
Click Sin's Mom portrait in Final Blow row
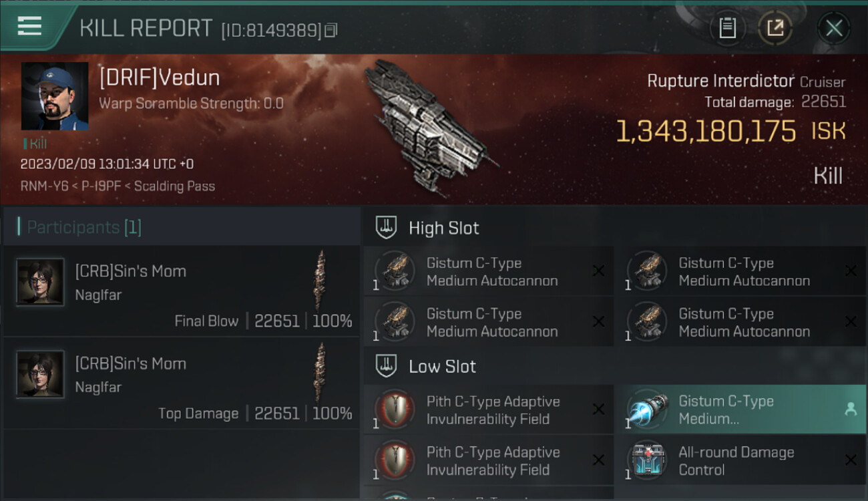40,282
